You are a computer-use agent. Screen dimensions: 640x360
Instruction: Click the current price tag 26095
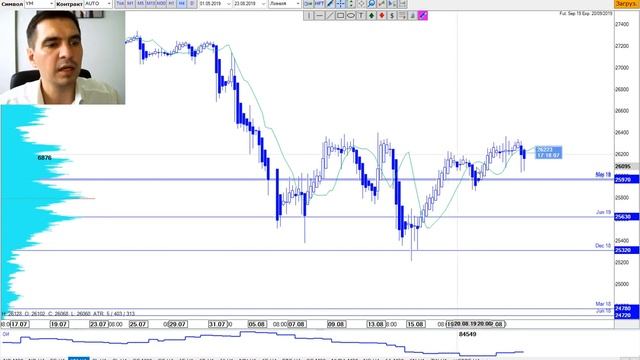626,167
